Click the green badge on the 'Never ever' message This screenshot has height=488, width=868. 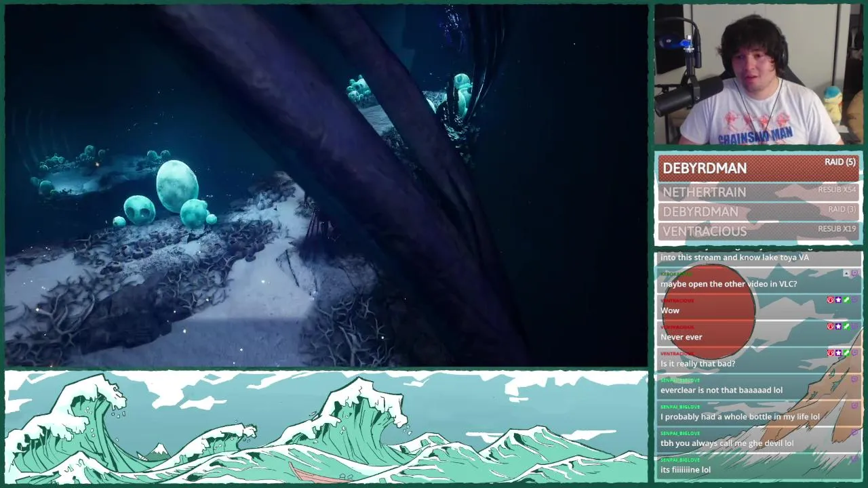[846, 326]
